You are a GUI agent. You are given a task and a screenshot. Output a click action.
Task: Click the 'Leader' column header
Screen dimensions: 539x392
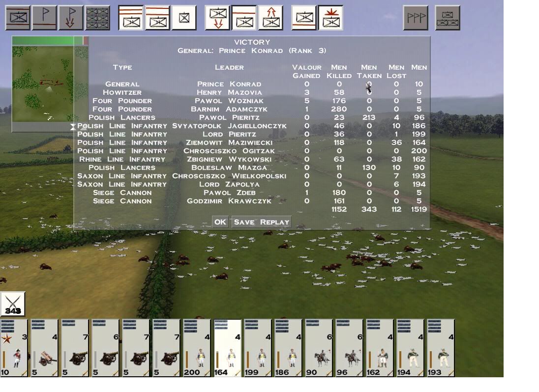coord(229,67)
